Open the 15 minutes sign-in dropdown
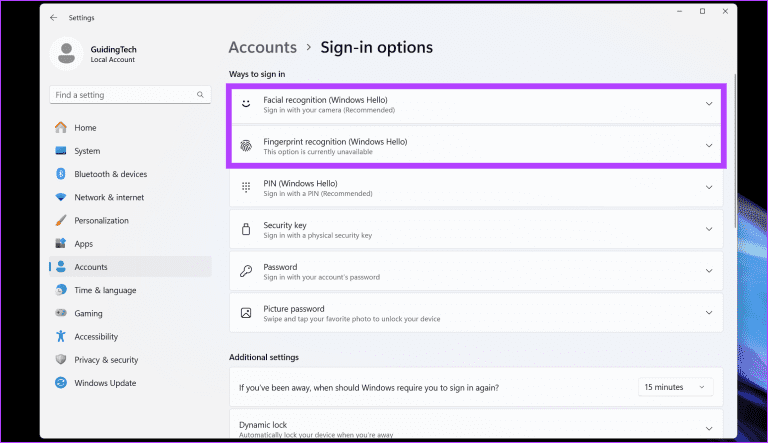The width and height of the screenshot is (768, 443). click(x=676, y=387)
